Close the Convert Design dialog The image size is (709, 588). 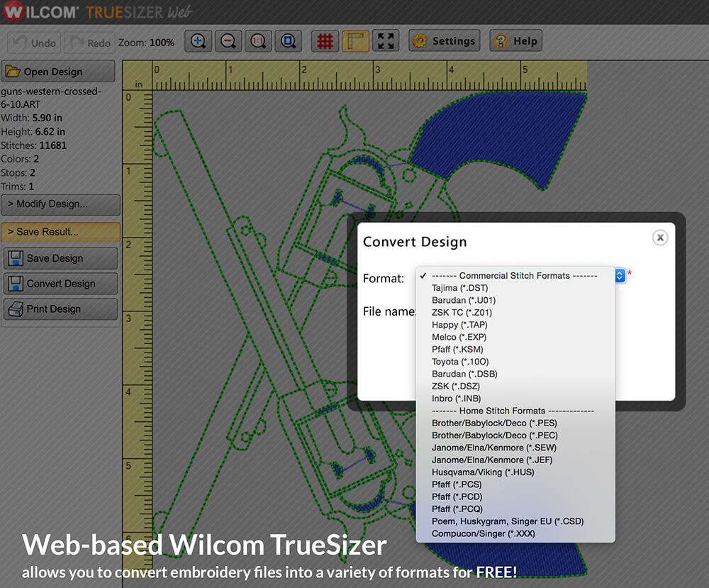[x=659, y=238]
